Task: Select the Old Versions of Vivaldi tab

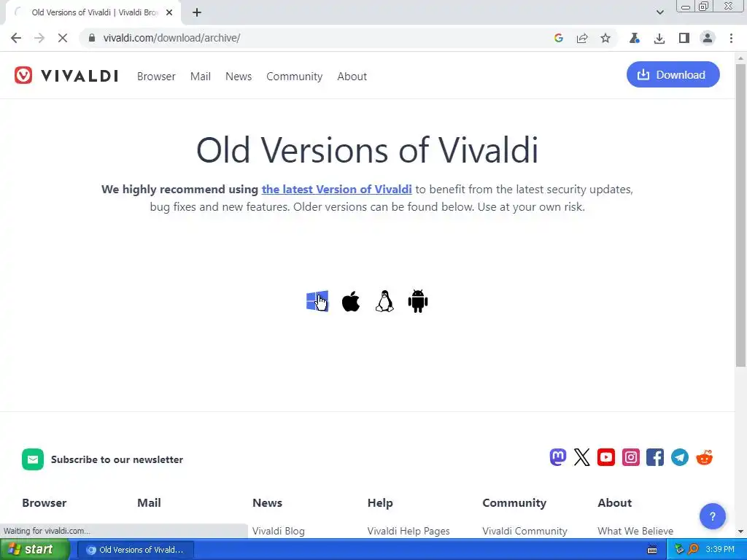Action: 93,12
